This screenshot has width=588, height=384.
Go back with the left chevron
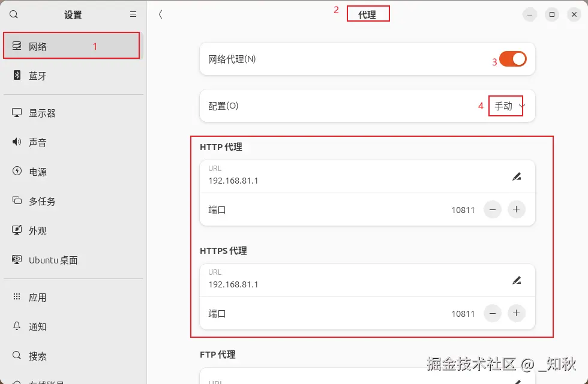[x=161, y=14]
